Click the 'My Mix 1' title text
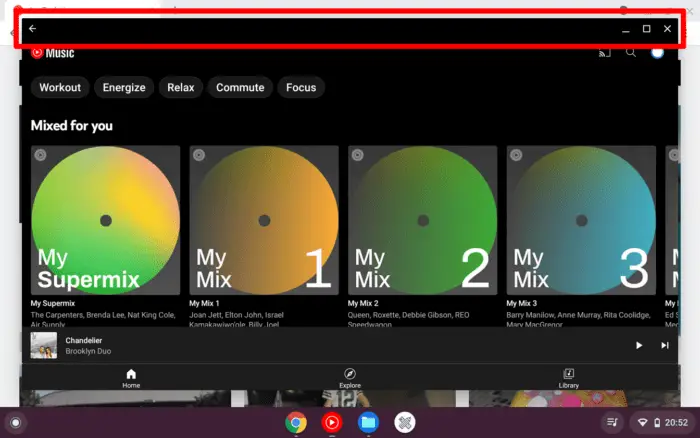 tap(204, 303)
